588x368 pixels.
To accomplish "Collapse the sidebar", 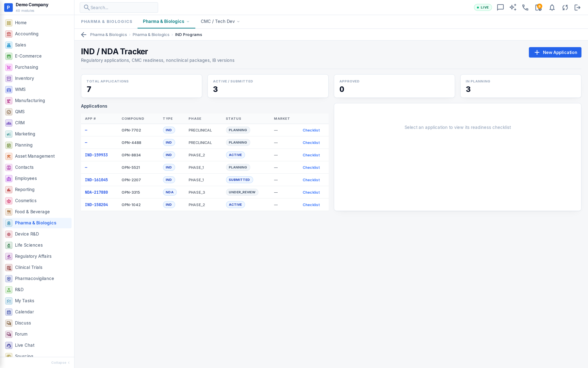I will (60, 363).
